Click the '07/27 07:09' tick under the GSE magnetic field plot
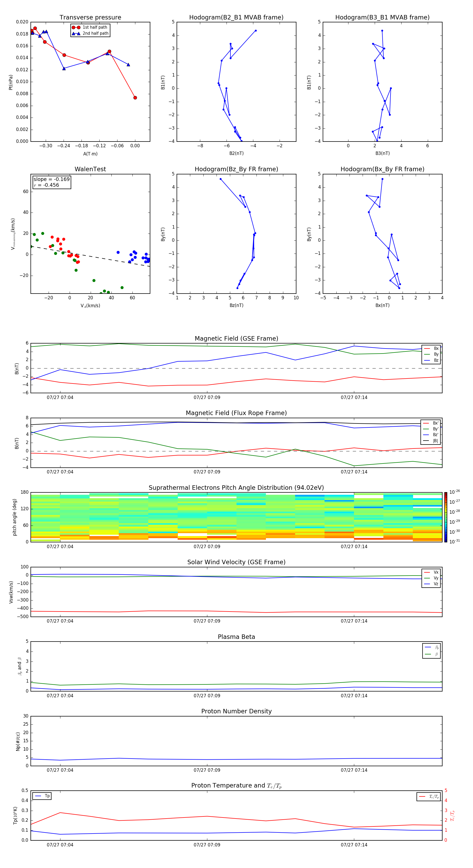Image resolution: width=473 pixels, height=868 pixels. [207, 398]
